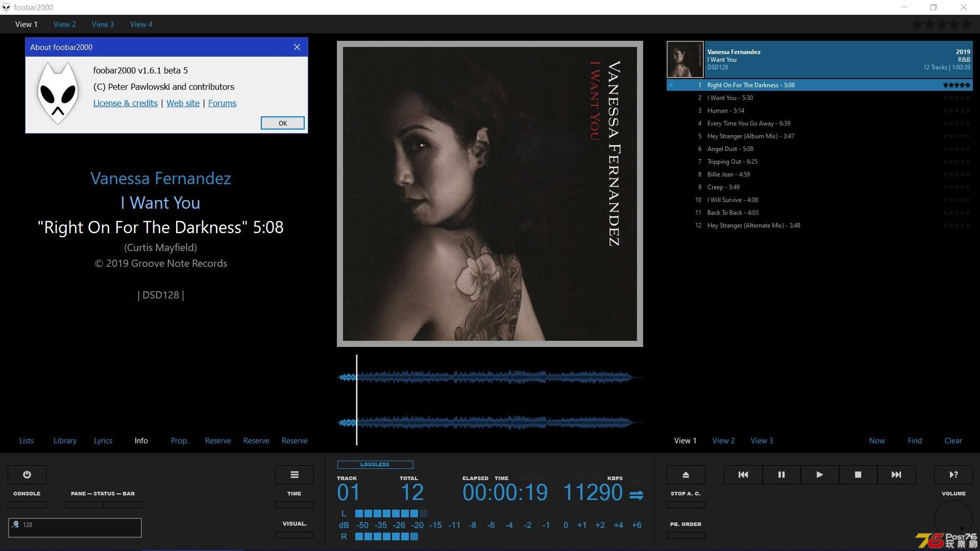Select track Billie Jean - 4:59

click(x=819, y=174)
